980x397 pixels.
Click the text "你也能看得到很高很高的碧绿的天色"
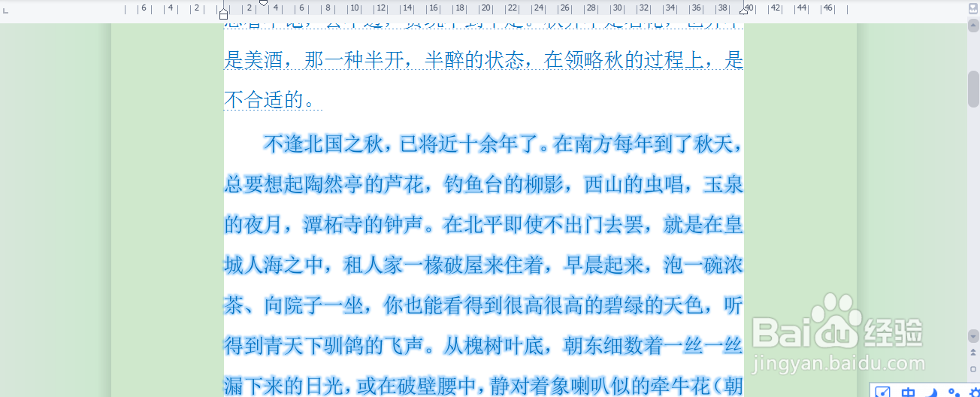tap(543, 305)
